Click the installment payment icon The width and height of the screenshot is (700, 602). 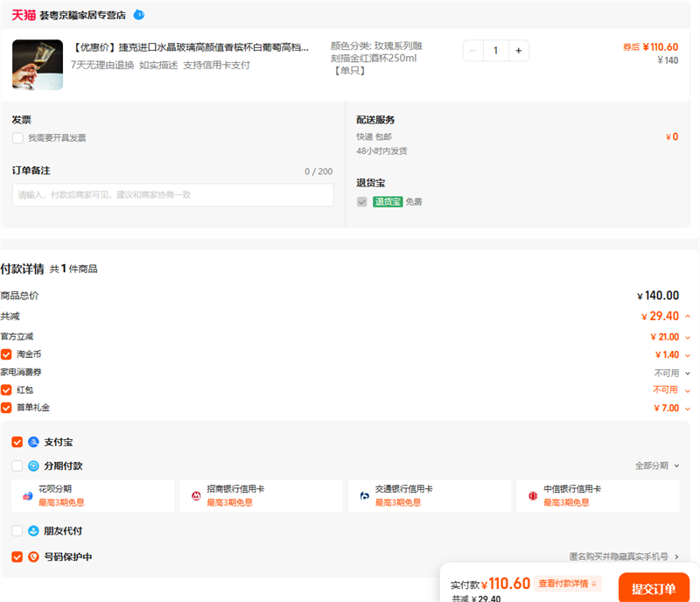(33, 465)
